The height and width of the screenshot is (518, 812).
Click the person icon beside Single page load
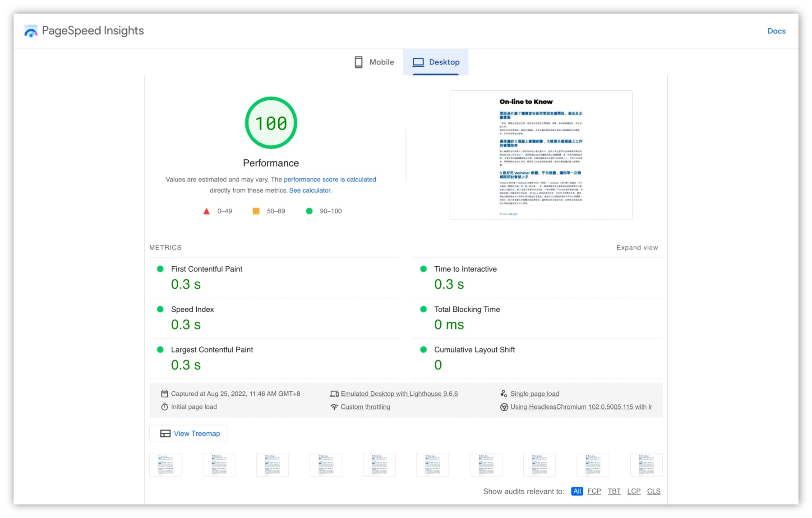(x=505, y=393)
